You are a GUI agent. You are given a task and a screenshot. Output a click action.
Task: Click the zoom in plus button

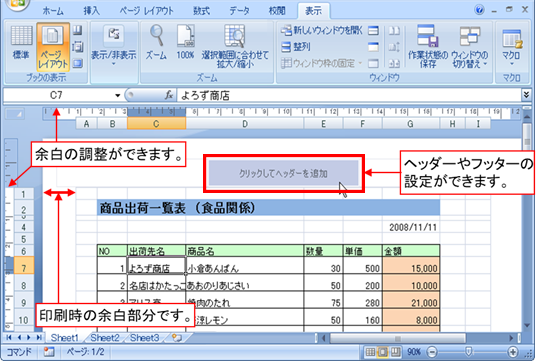[x=513, y=352]
